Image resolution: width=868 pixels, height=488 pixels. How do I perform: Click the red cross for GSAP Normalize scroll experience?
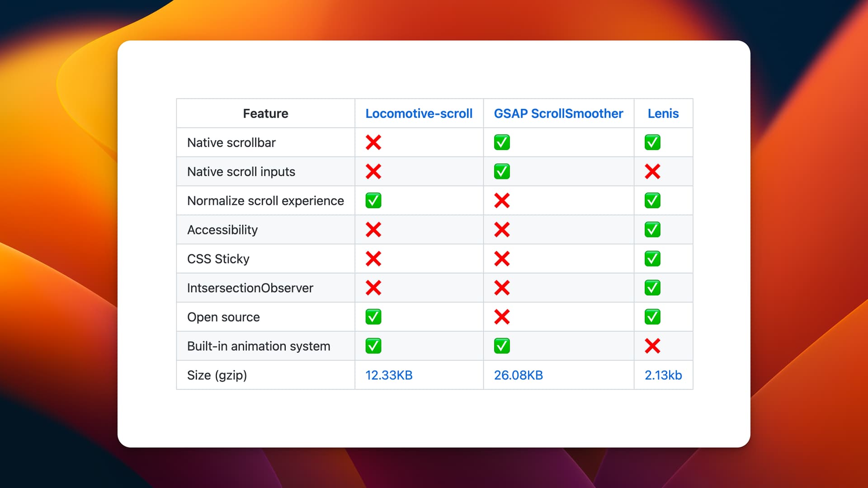coord(502,201)
